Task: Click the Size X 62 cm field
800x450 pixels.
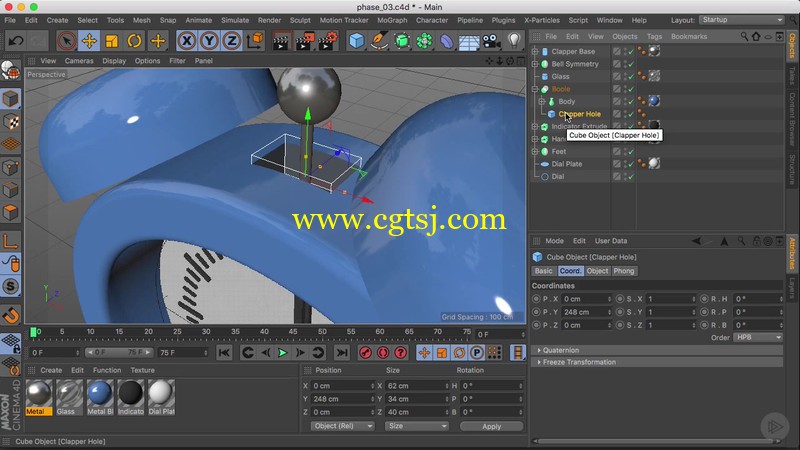Action: point(416,386)
